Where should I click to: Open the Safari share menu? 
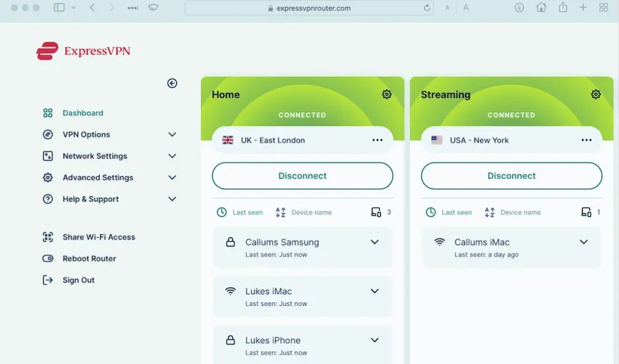pos(563,7)
